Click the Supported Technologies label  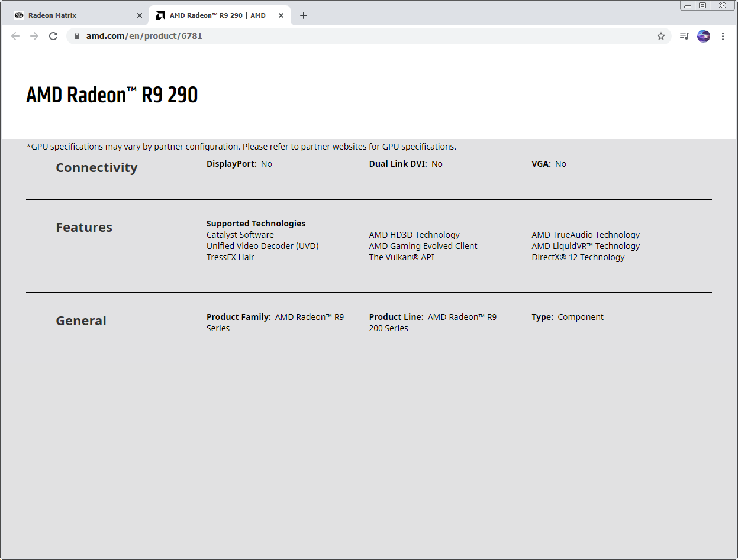[x=256, y=224]
